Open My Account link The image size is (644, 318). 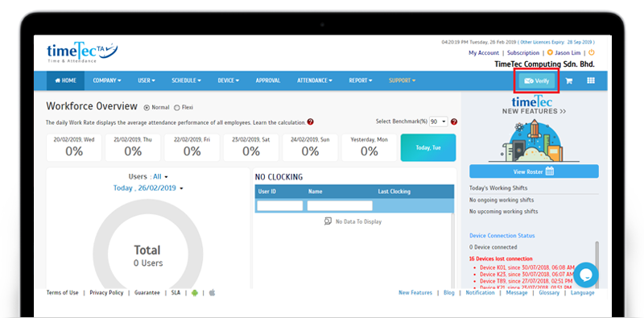pyautogui.click(x=484, y=53)
